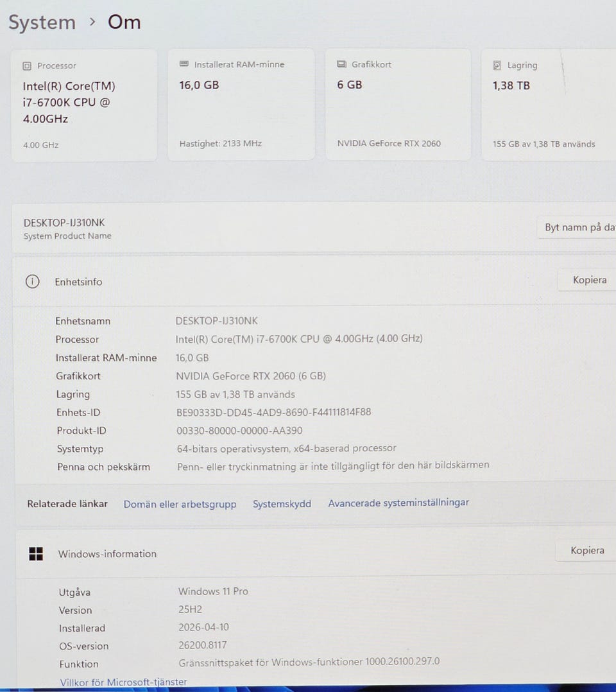Select the Penna och pekskärm value text

pyautogui.click(x=333, y=466)
